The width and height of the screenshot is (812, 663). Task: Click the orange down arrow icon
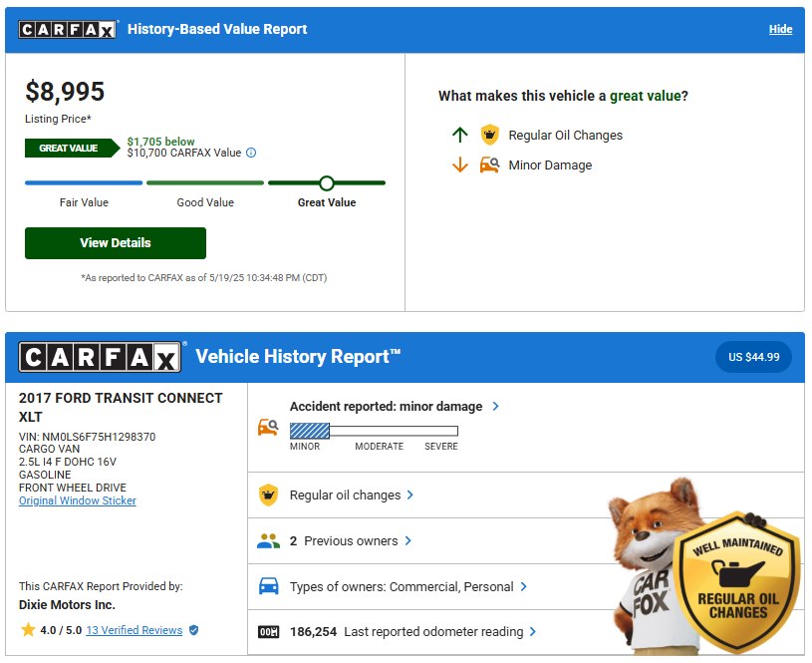(460, 165)
